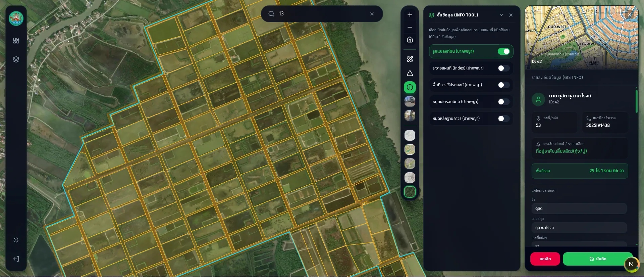Click the detail panel's green scrollbar
Image resolution: width=644 pixels, height=277 pixels.
636,101
